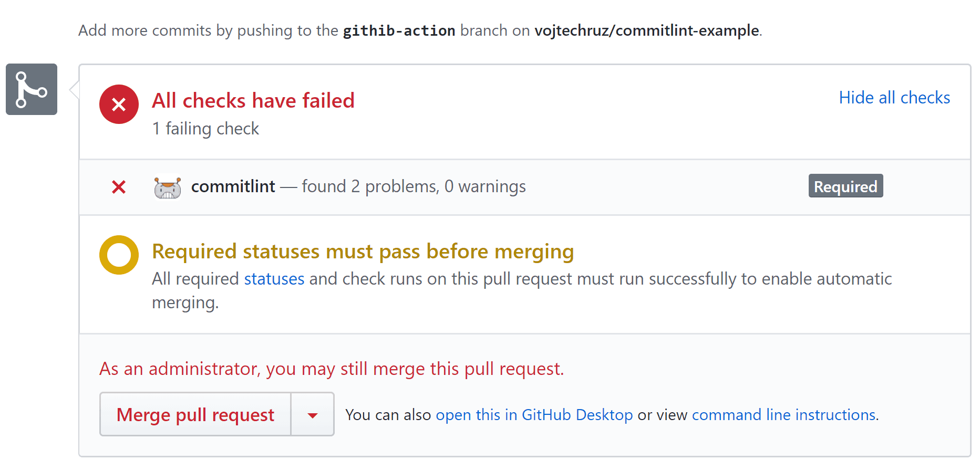Click the red X beside commitlint
Viewport: 980px width, 460px height.
(x=119, y=187)
